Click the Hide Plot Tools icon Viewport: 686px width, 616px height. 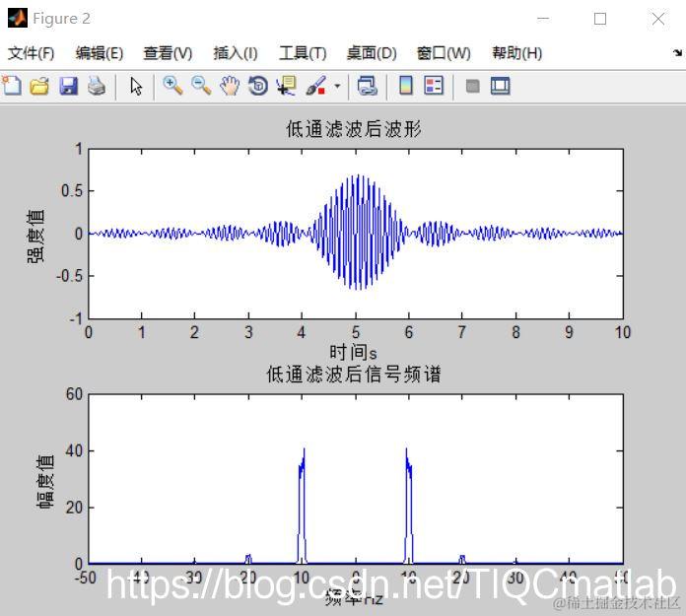[473, 86]
